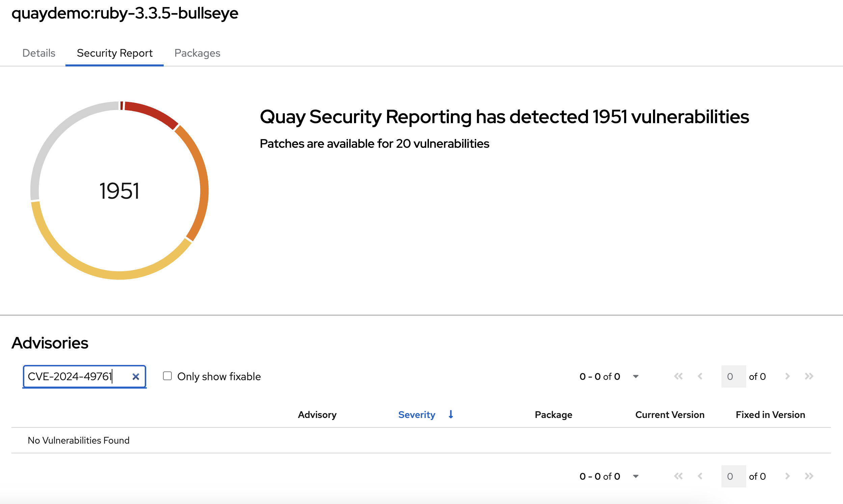The height and width of the screenshot is (504, 843).
Task: Go to first page in bottom pagination
Action: pos(678,476)
